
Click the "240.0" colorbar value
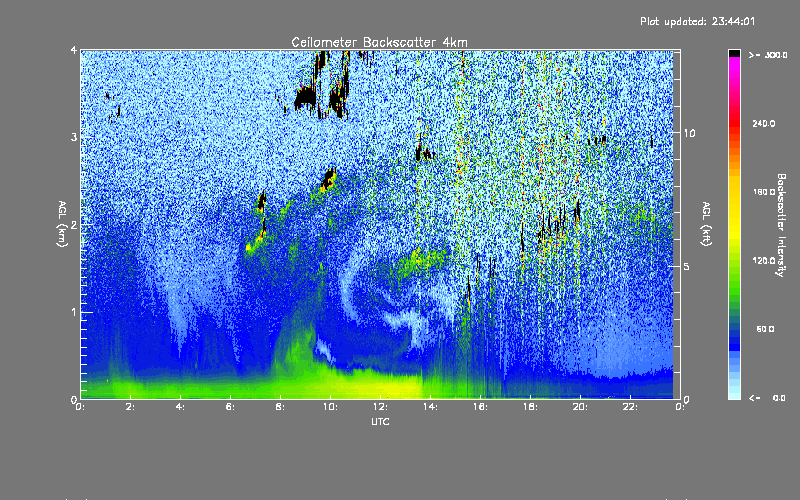pos(764,123)
